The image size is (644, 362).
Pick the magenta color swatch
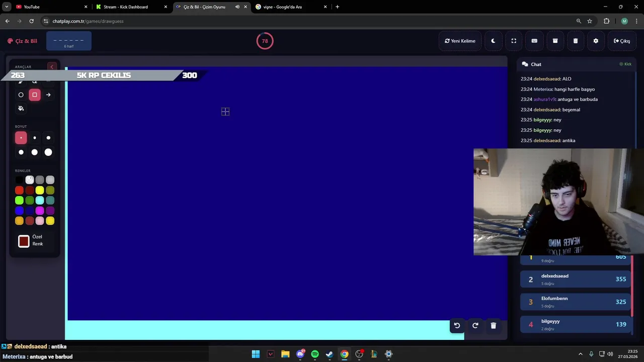click(40, 211)
